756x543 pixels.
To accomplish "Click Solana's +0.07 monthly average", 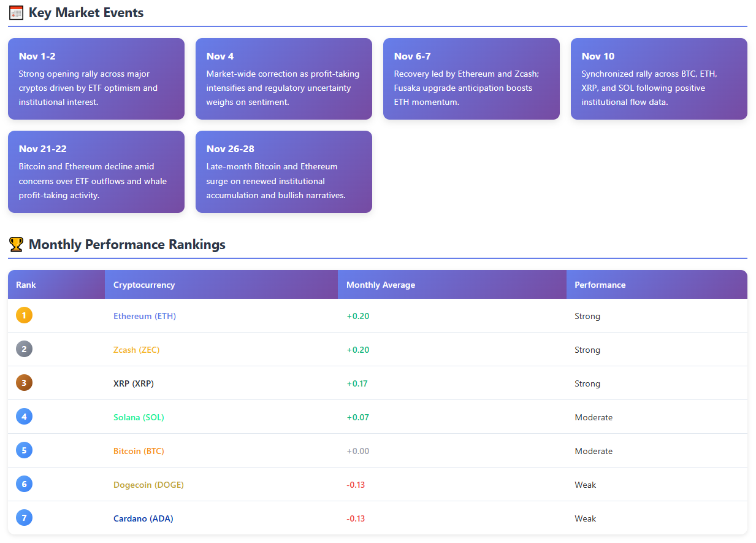I will pyautogui.click(x=358, y=417).
